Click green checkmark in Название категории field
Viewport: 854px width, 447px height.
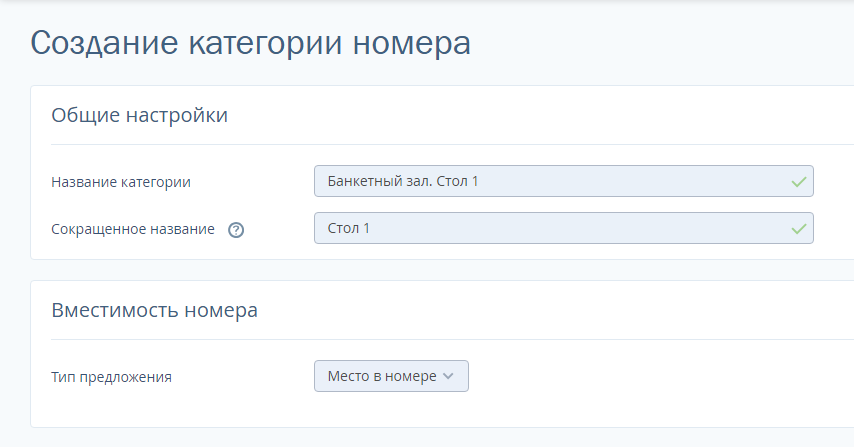coord(798,182)
